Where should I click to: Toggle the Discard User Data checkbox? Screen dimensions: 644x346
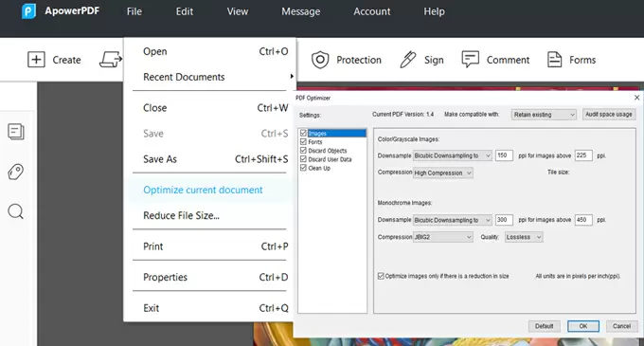pos(303,159)
